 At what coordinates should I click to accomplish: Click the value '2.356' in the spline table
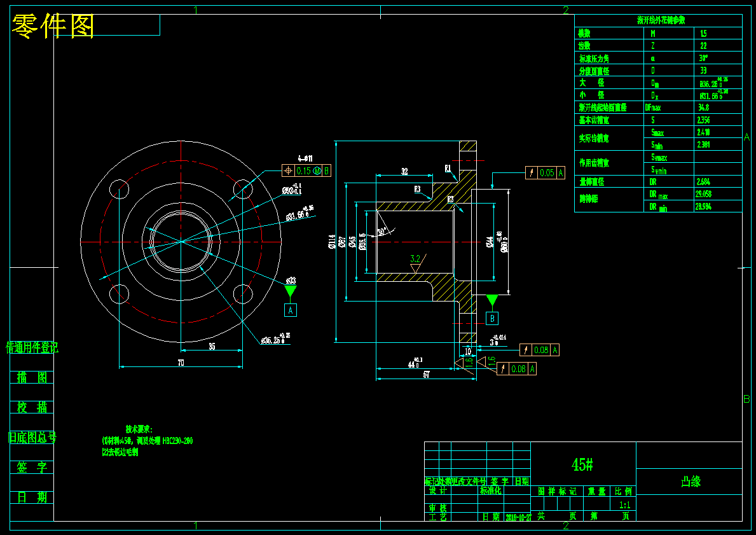703,120
